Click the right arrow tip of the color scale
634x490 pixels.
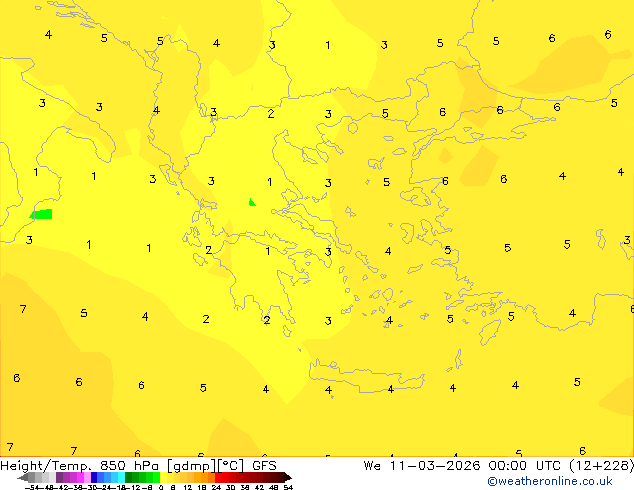click(x=290, y=478)
